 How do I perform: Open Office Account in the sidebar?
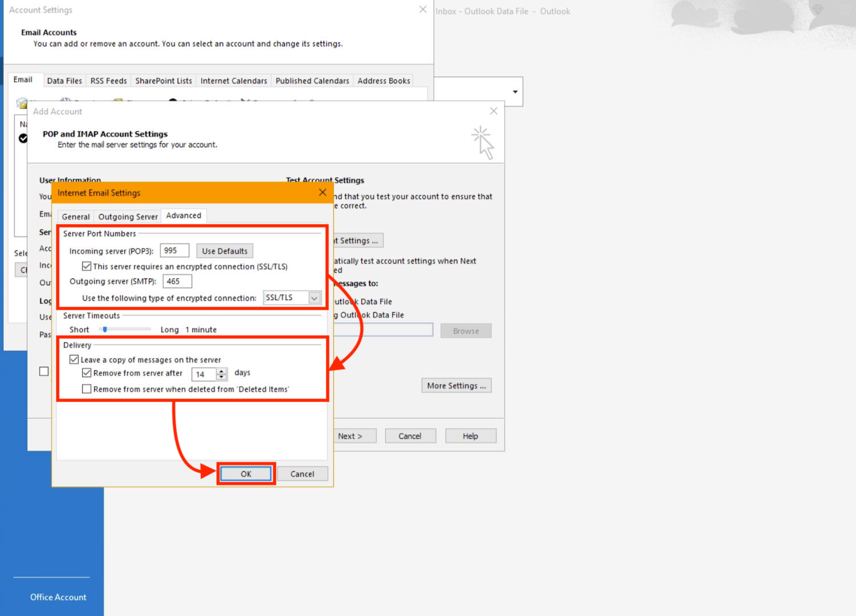click(58, 597)
